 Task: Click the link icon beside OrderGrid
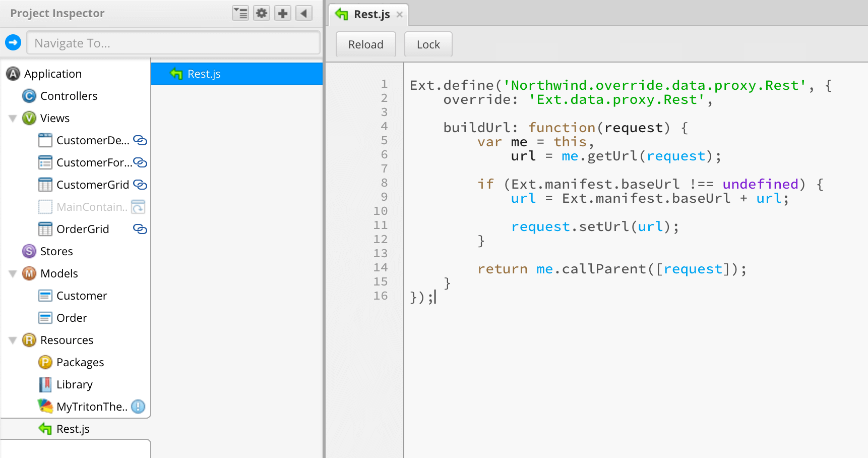pos(140,229)
